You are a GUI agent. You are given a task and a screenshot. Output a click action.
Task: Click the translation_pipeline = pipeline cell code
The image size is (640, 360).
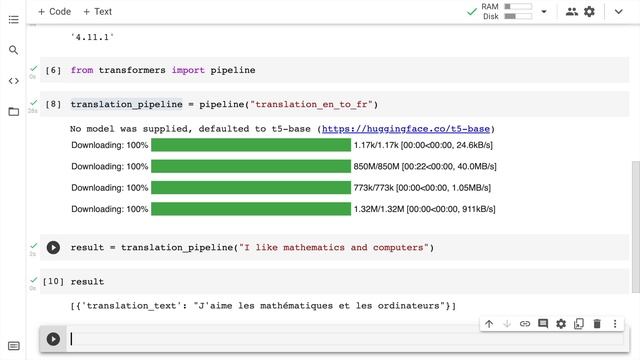pos(224,104)
